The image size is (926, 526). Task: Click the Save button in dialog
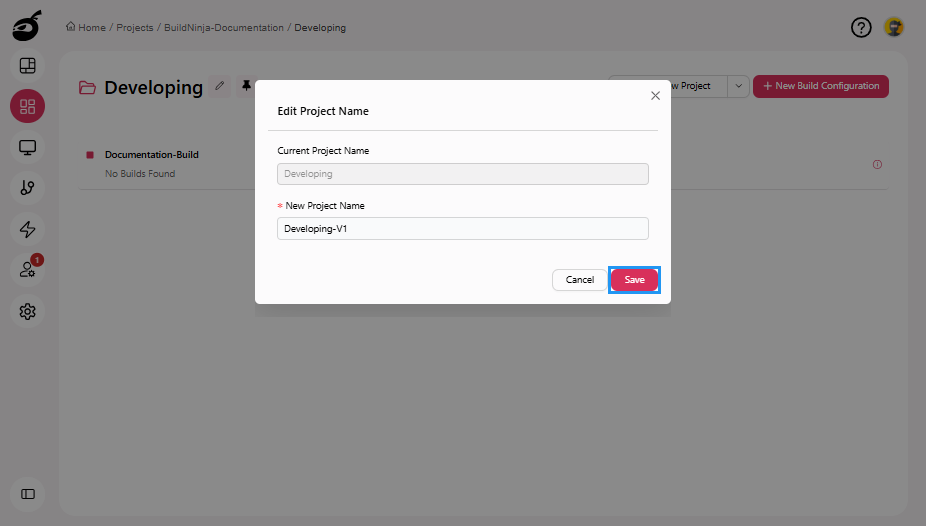(634, 280)
